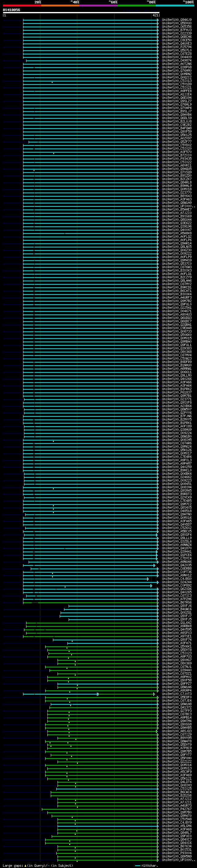The image size is (197, 868).
Task: Select the UniRef100_Q9FUC0 label
Action: click(x=176, y=836)
